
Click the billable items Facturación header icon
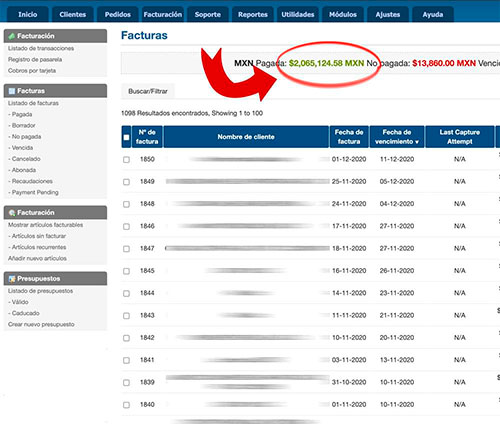click(x=12, y=213)
